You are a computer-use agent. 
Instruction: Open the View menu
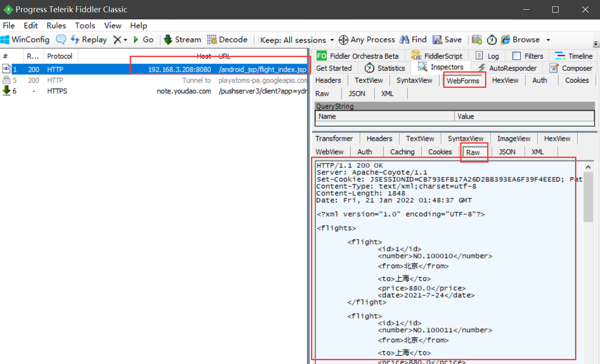coord(113,25)
